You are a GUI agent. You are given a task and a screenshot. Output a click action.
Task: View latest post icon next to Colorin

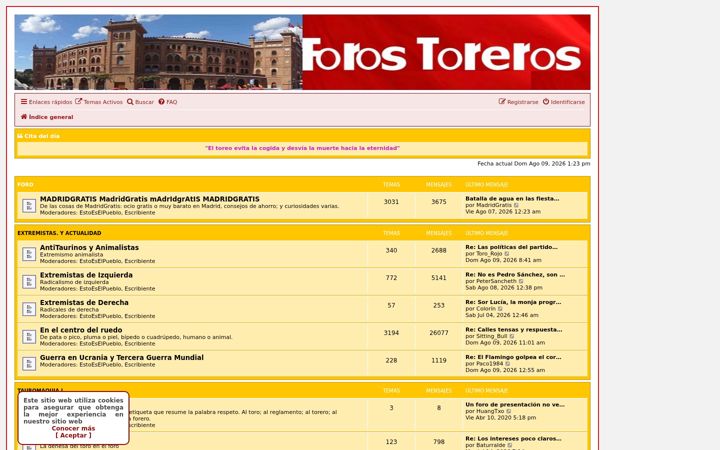click(x=501, y=309)
